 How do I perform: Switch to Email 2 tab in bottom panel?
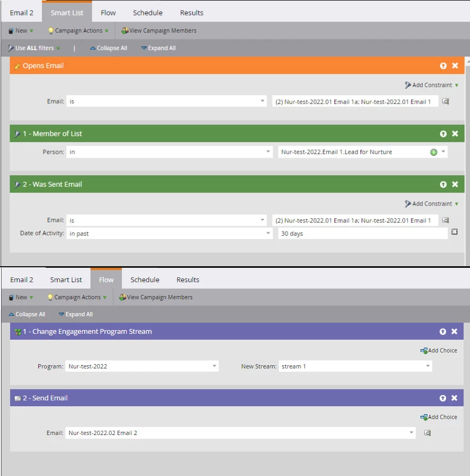click(21, 280)
